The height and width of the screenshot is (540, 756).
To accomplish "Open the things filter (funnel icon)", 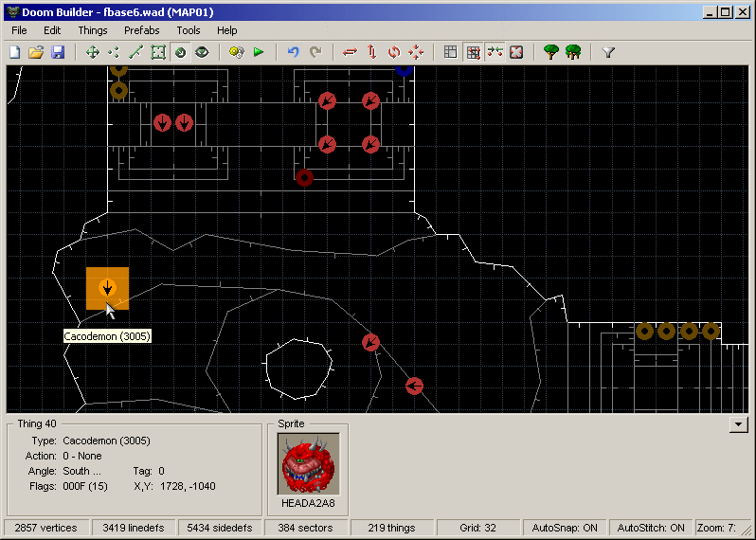I will point(608,52).
